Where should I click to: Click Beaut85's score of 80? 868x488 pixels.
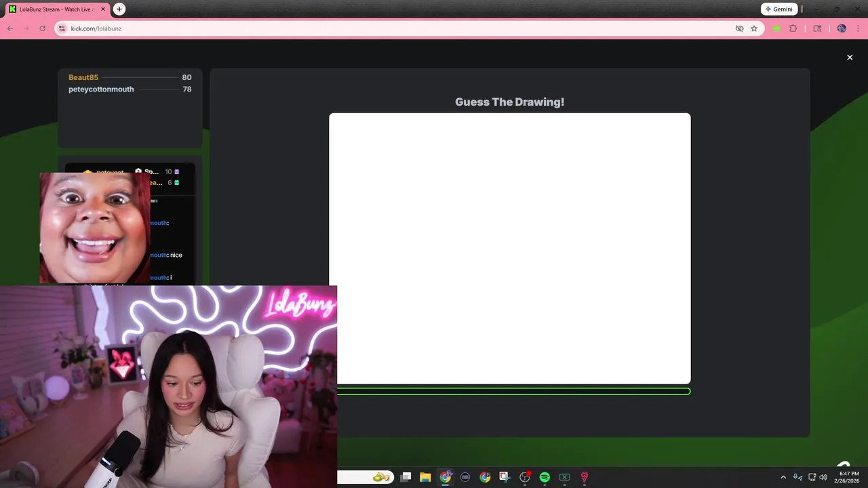coord(186,77)
